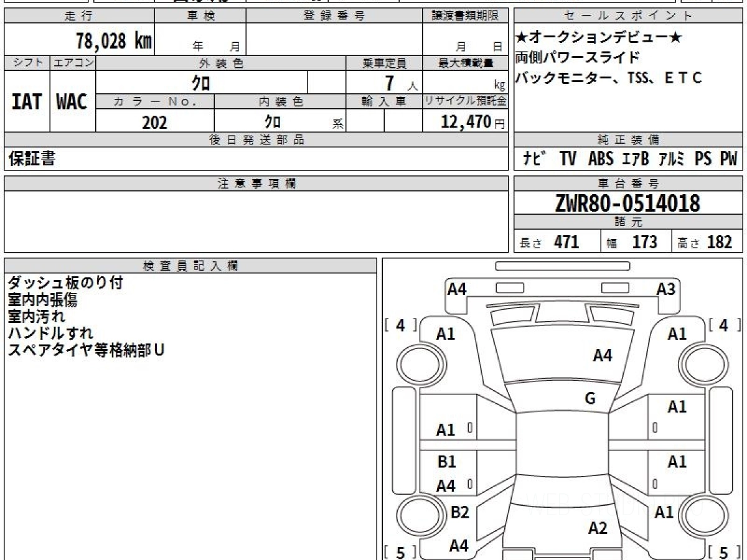Select the 乗車定員 header
The width and height of the screenshot is (747, 560).
point(384,63)
